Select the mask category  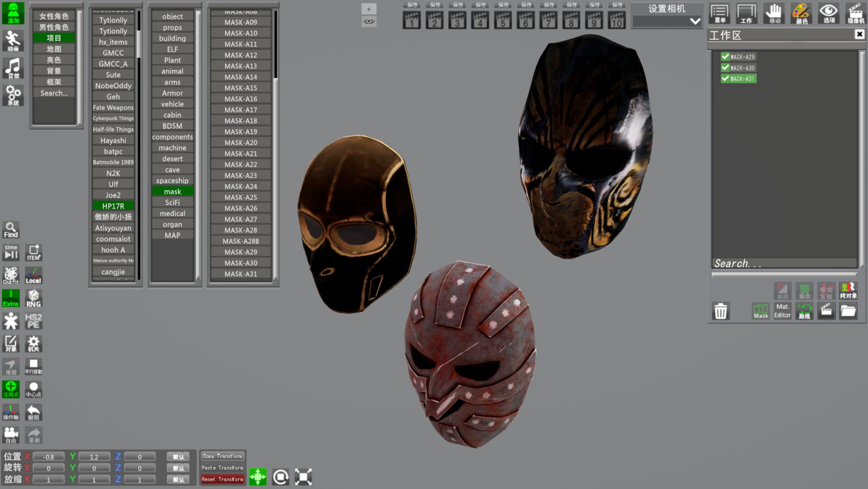click(x=173, y=191)
